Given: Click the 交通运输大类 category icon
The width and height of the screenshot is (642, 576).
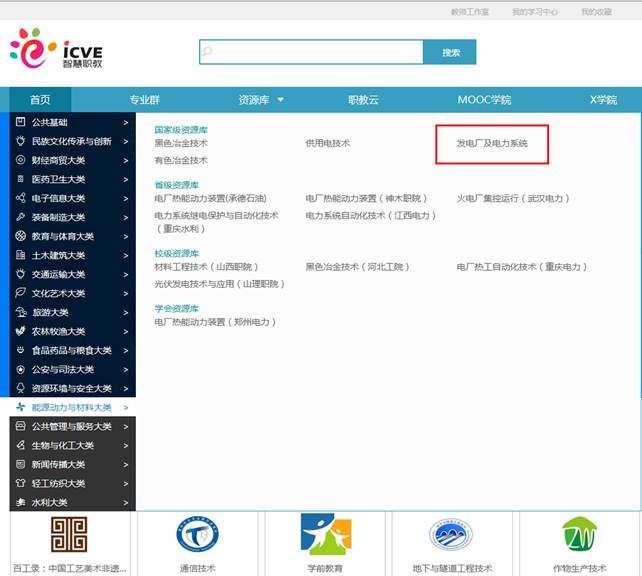Looking at the screenshot, I should click(x=20, y=274).
